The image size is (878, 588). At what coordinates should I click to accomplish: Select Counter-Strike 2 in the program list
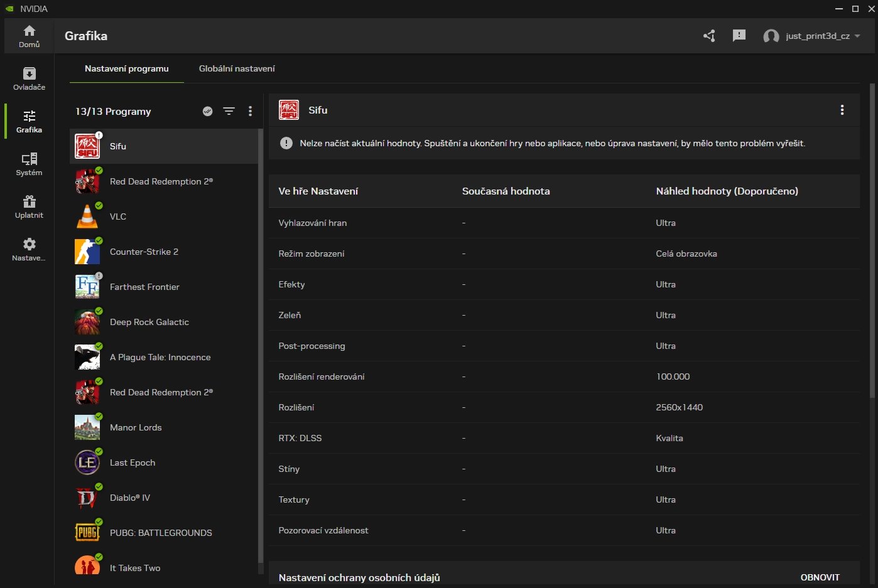point(144,252)
